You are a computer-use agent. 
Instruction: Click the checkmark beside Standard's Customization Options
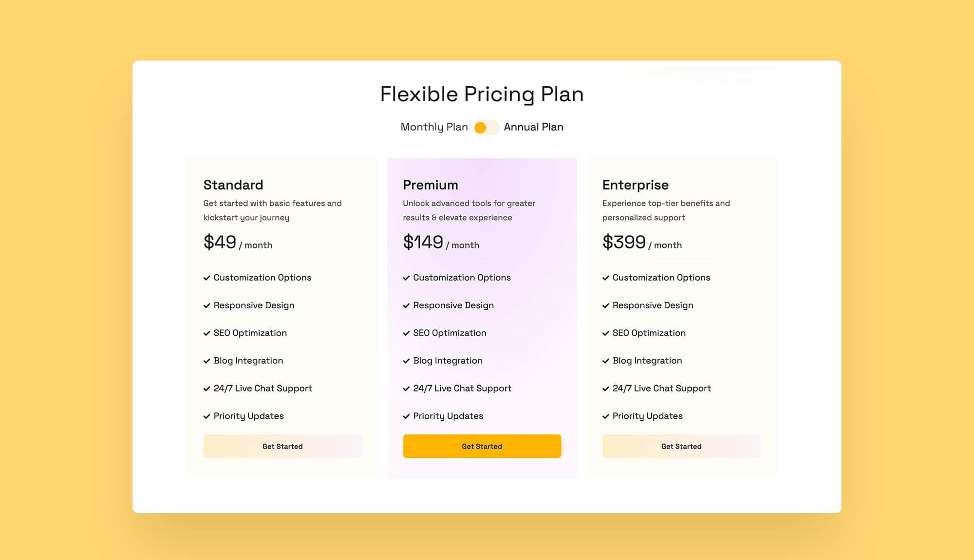206,278
